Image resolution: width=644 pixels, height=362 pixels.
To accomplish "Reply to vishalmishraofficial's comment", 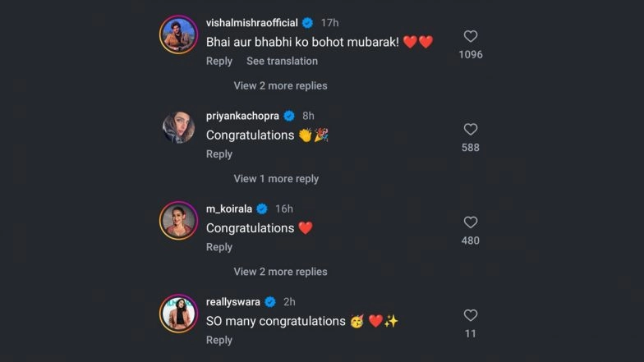I will (x=219, y=61).
